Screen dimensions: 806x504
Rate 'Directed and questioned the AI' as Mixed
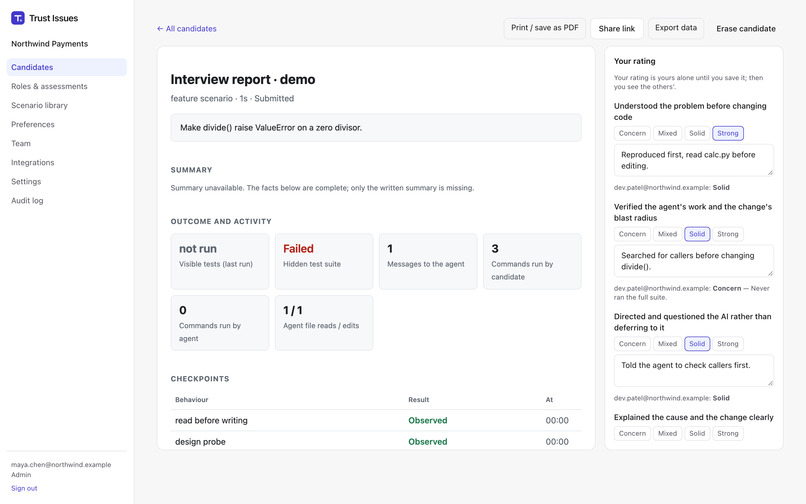tap(667, 344)
